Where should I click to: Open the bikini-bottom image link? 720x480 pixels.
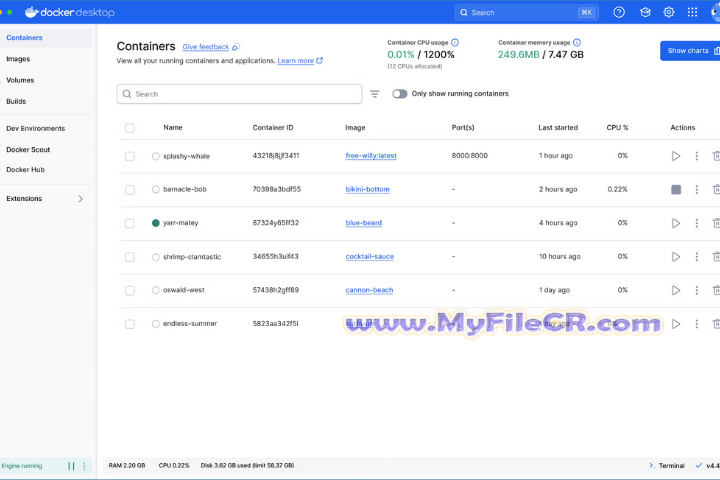click(x=367, y=189)
